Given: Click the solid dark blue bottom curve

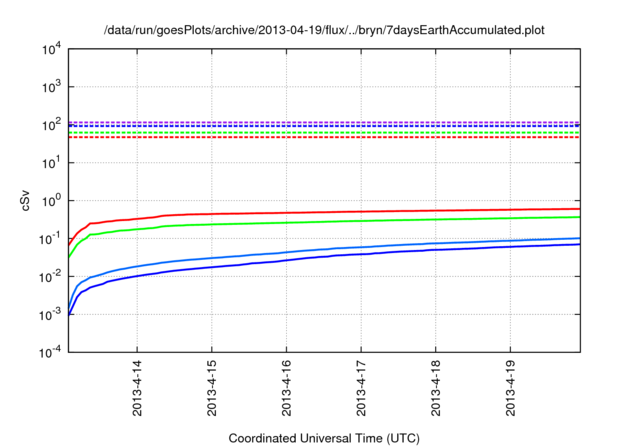Looking at the screenshot, I should pos(400,253).
